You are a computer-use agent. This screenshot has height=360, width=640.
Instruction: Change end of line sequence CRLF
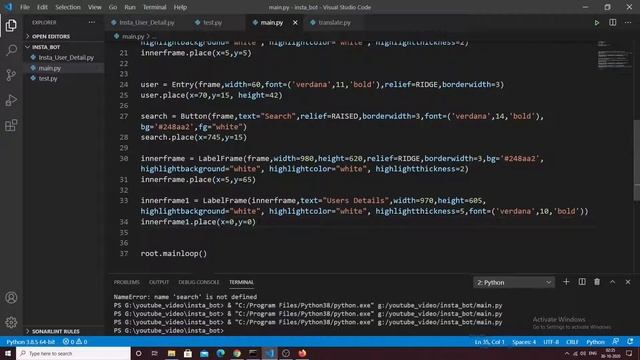573,342
